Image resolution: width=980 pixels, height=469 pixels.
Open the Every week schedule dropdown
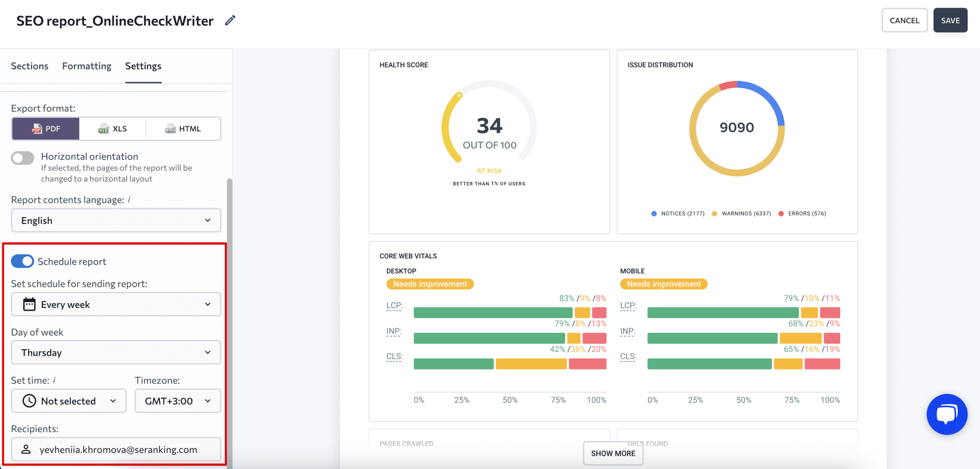tap(116, 305)
